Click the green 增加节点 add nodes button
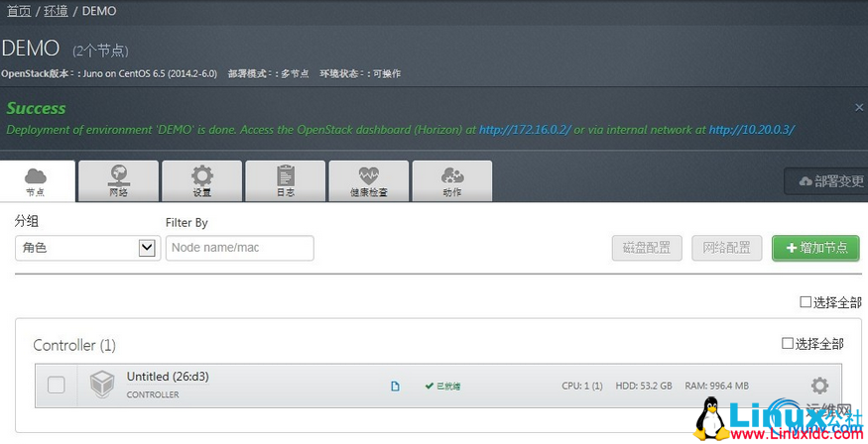Image resolution: width=868 pixels, height=444 pixels. [816, 248]
